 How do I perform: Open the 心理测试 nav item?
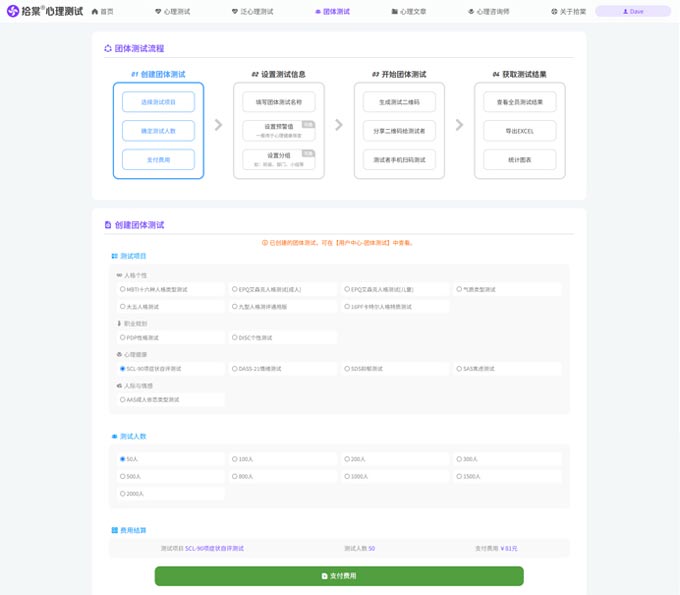(x=173, y=12)
